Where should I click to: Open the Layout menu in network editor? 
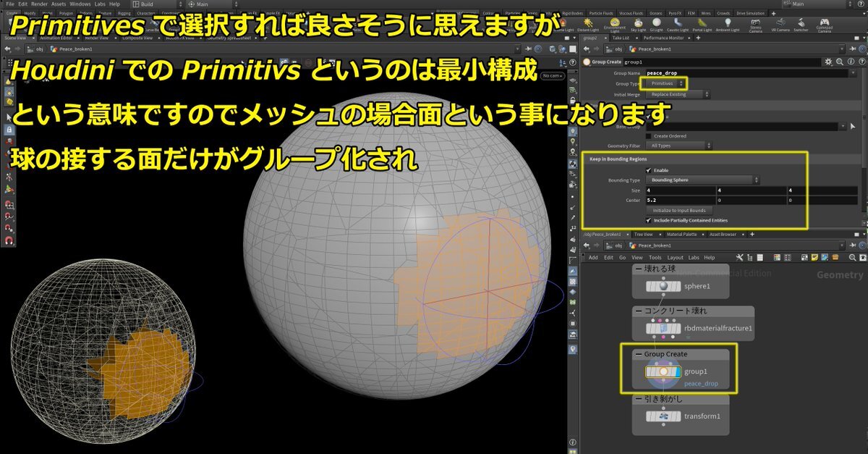[675, 257]
